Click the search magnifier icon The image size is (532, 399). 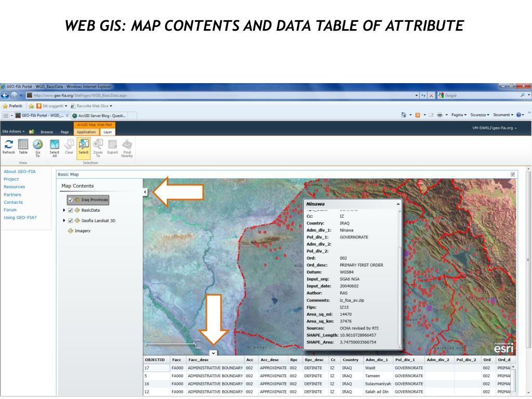tap(523, 96)
